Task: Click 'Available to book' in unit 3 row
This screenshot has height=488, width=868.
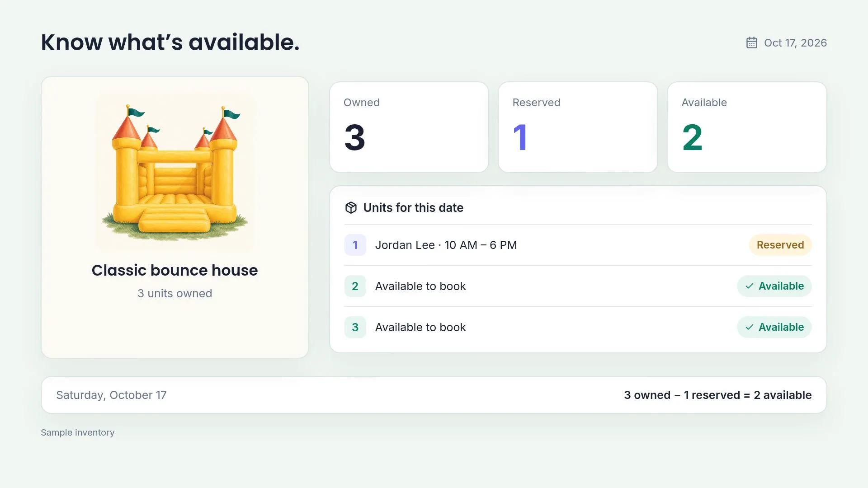Action: (x=420, y=327)
